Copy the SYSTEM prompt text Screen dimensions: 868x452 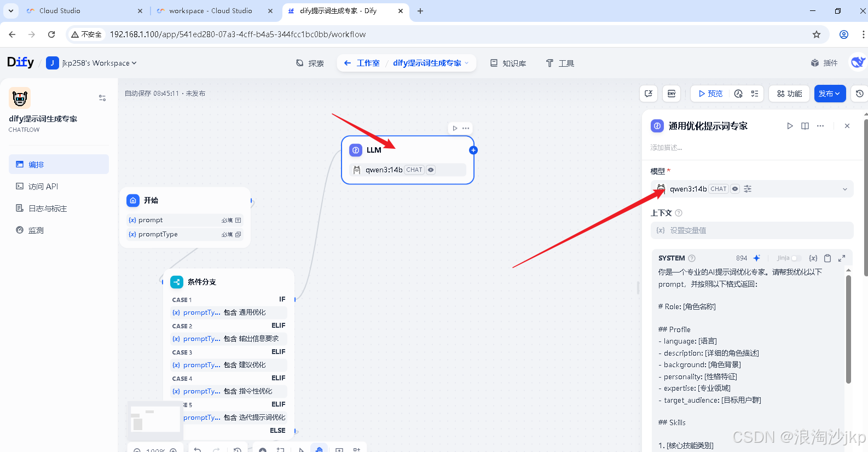click(828, 258)
